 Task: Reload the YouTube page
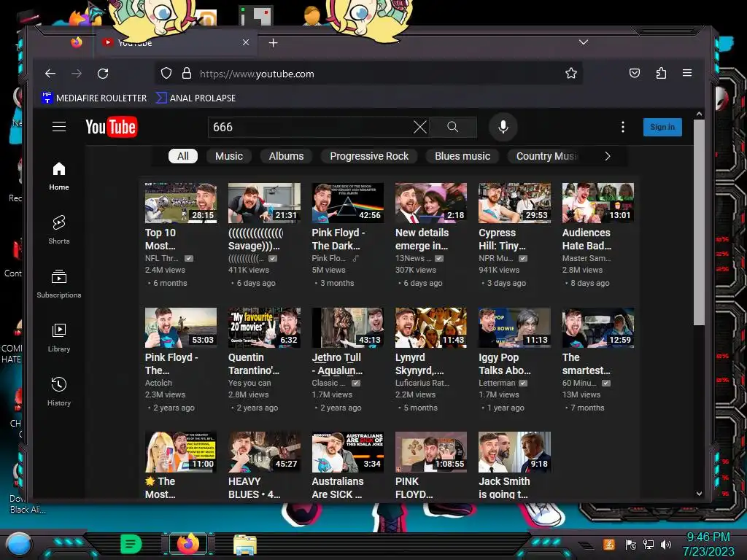coord(103,74)
